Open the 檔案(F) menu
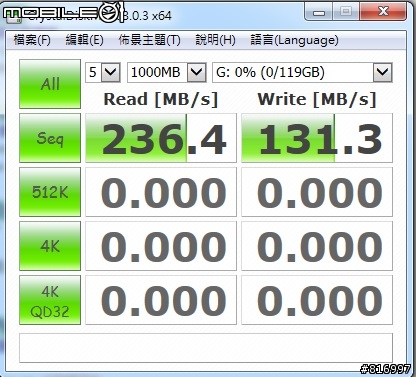The width and height of the screenshot is (416, 377). (x=32, y=40)
